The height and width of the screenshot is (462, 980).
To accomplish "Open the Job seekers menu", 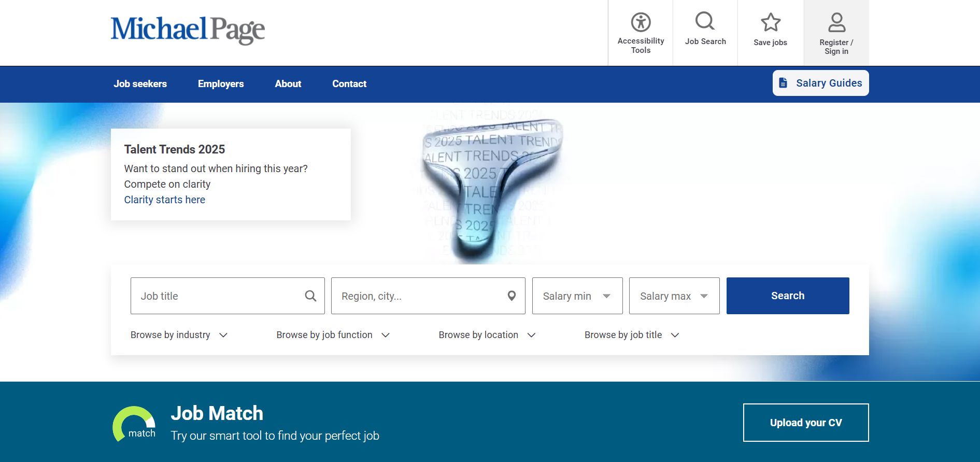I will [140, 84].
